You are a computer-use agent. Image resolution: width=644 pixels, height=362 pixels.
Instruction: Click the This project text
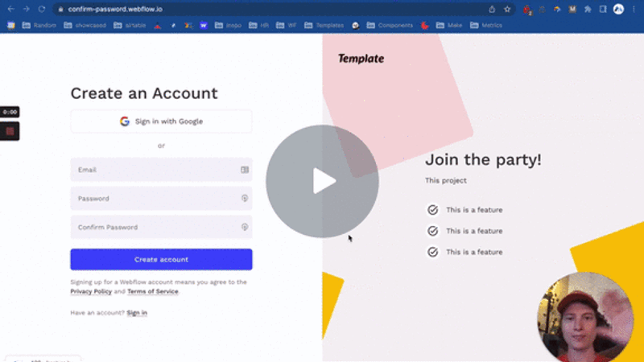click(446, 180)
